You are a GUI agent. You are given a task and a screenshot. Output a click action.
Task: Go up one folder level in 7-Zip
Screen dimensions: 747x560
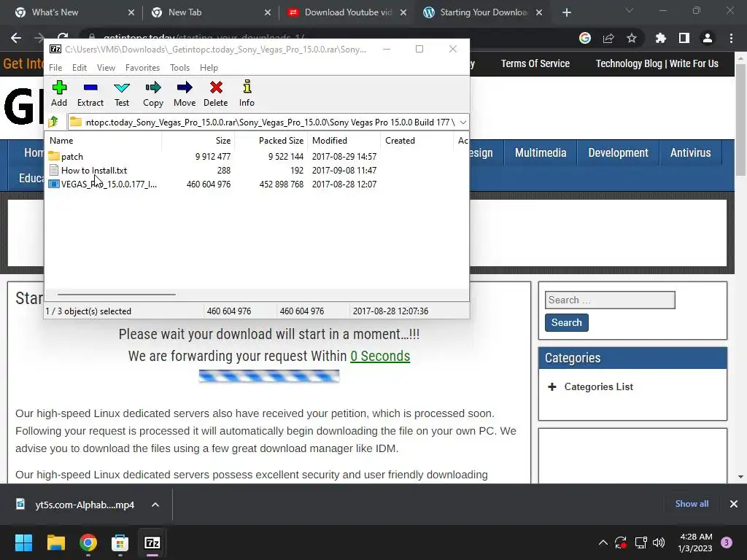53,122
